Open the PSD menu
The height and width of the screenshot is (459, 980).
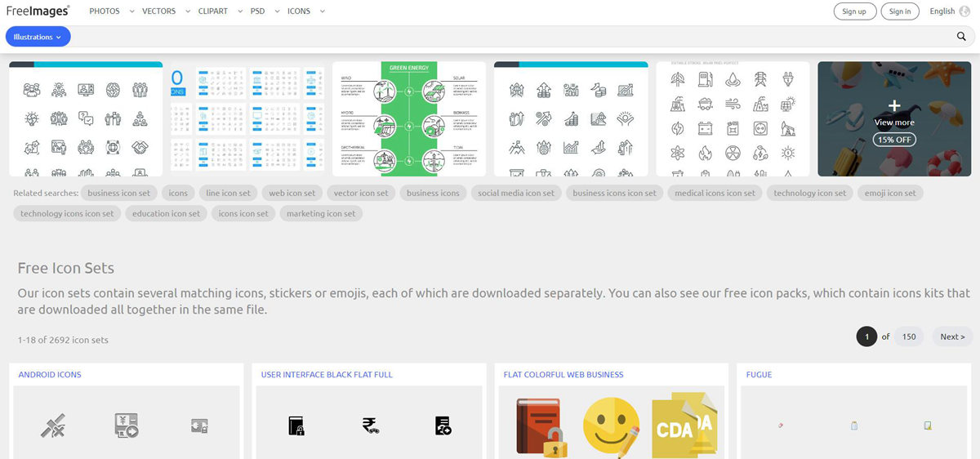[x=259, y=11]
